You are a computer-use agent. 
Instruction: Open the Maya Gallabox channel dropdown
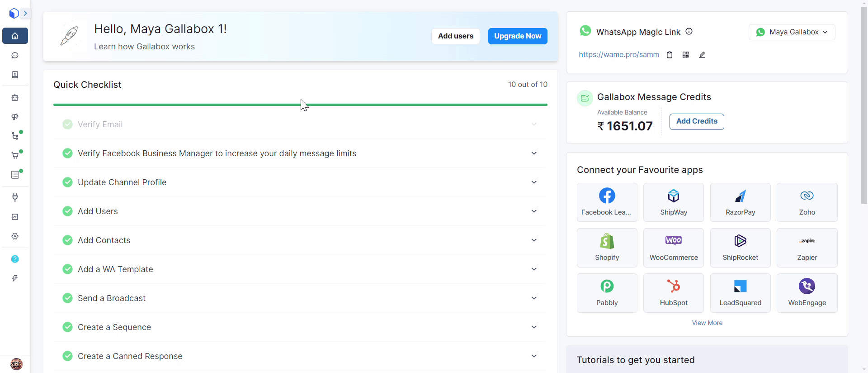point(792,32)
